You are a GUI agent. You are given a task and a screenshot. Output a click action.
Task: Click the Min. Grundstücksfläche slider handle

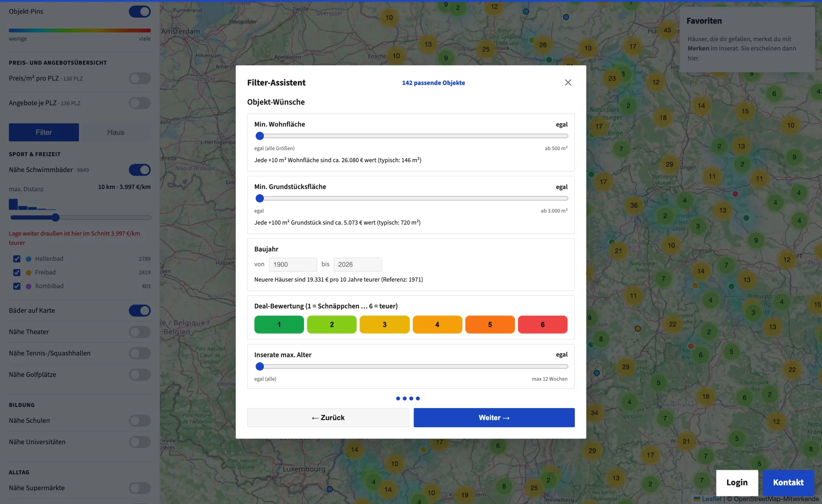(260, 199)
